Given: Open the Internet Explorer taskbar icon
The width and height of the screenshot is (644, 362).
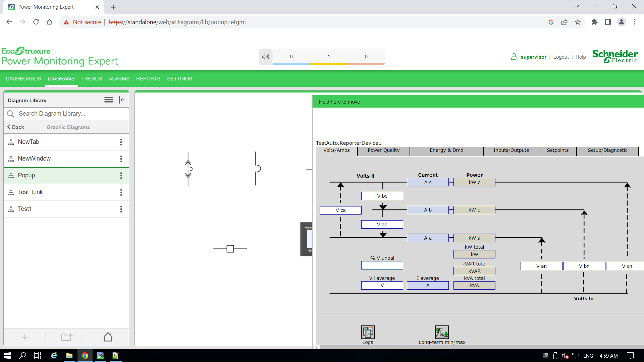Looking at the screenshot, I should (54, 356).
